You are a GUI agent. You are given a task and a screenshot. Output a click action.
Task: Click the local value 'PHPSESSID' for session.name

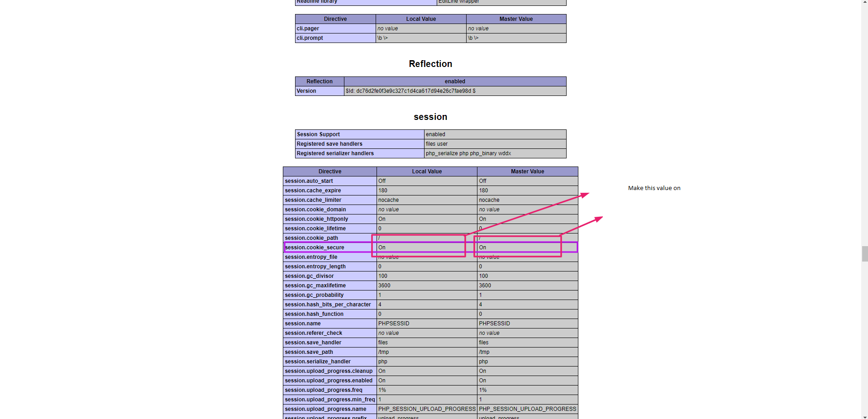click(x=394, y=324)
